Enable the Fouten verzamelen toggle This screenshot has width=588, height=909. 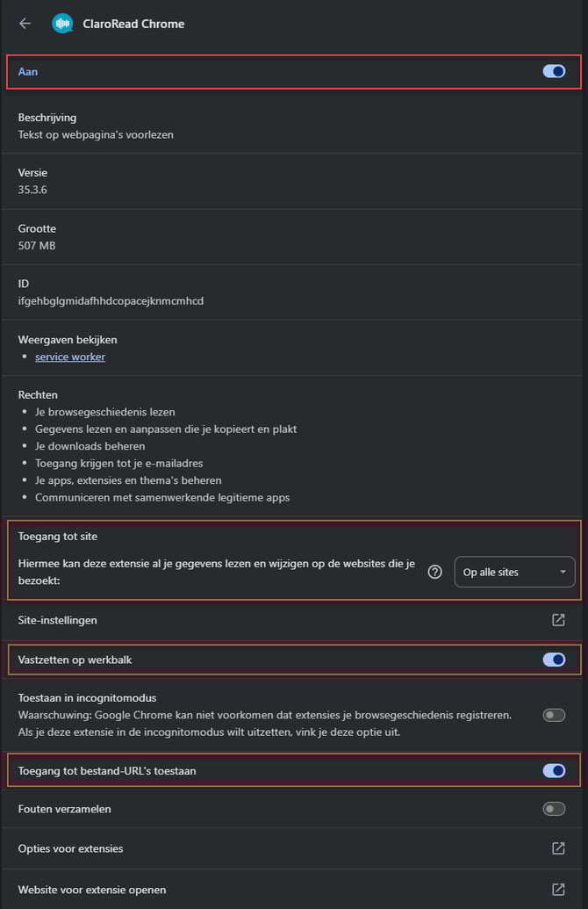coord(554,809)
